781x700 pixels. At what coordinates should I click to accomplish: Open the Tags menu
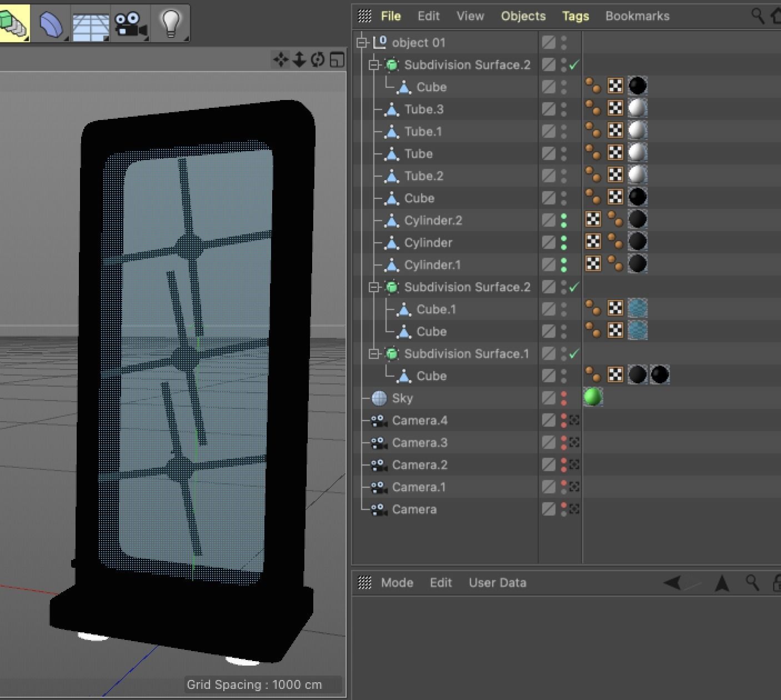pyautogui.click(x=575, y=16)
